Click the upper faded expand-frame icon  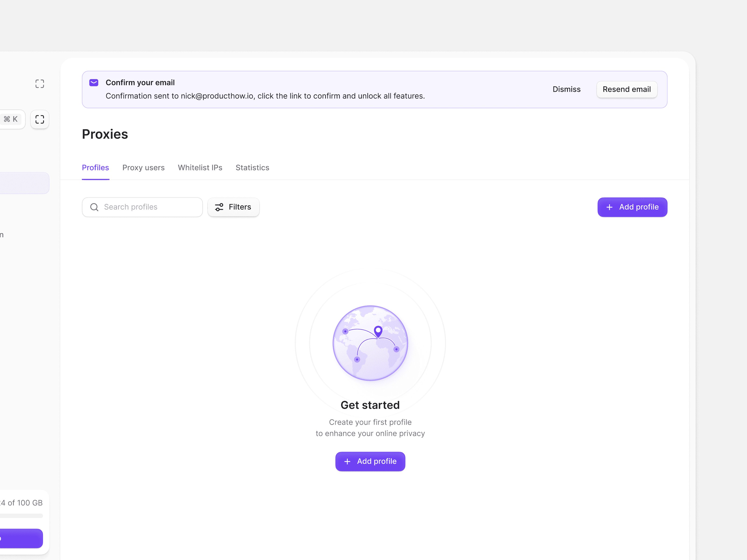coord(39,84)
